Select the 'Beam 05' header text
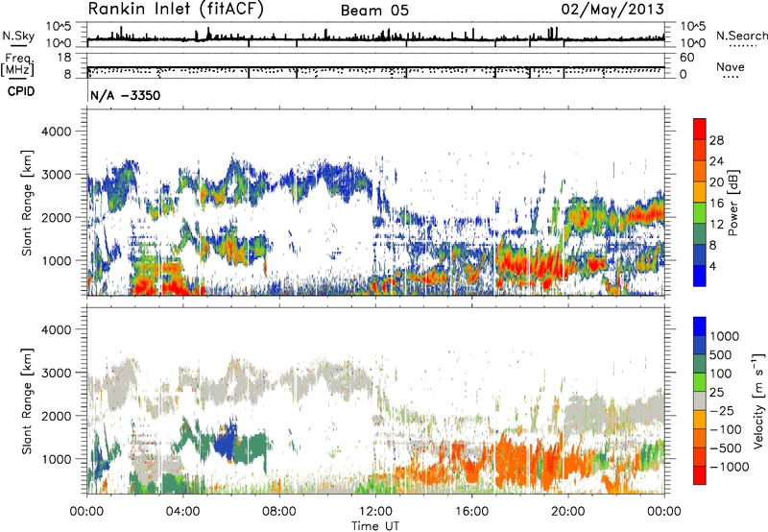 374,11
